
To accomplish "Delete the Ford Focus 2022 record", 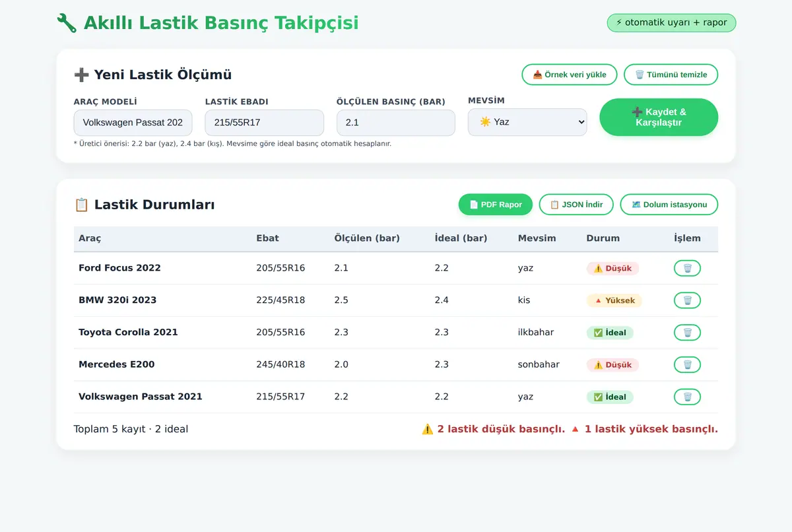I will click(687, 268).
